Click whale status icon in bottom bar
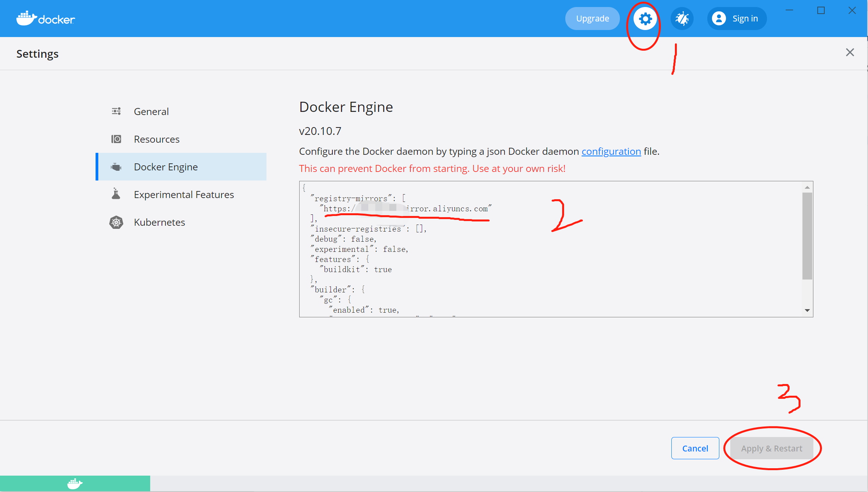868x492 pixels. pos(75,484)
